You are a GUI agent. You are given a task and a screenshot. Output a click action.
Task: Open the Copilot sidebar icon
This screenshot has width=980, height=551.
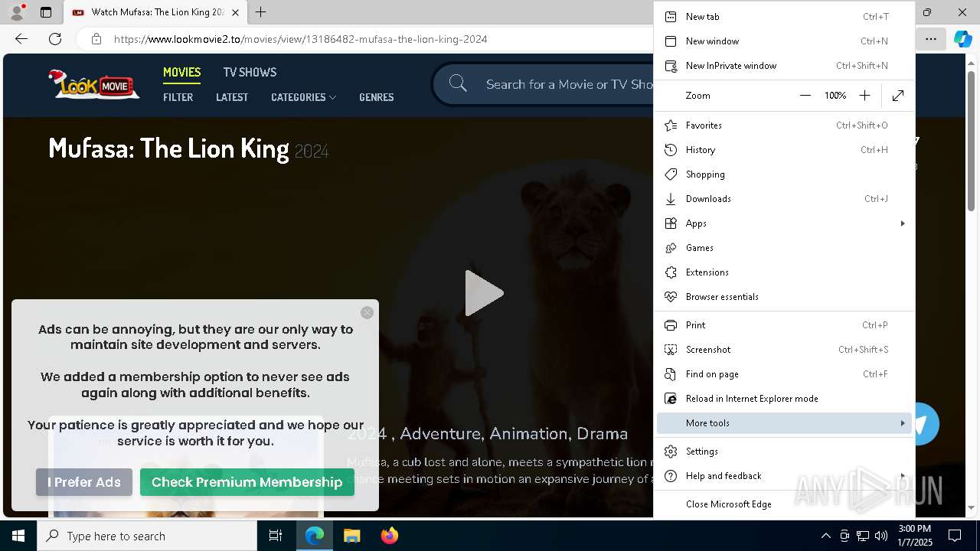coord(962,39)
